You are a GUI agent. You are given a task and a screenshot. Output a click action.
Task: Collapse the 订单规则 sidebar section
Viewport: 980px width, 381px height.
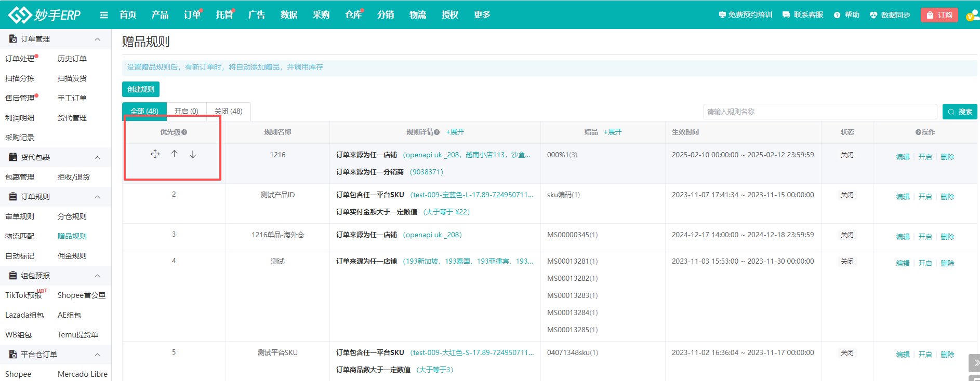click(x=97, y=197)
